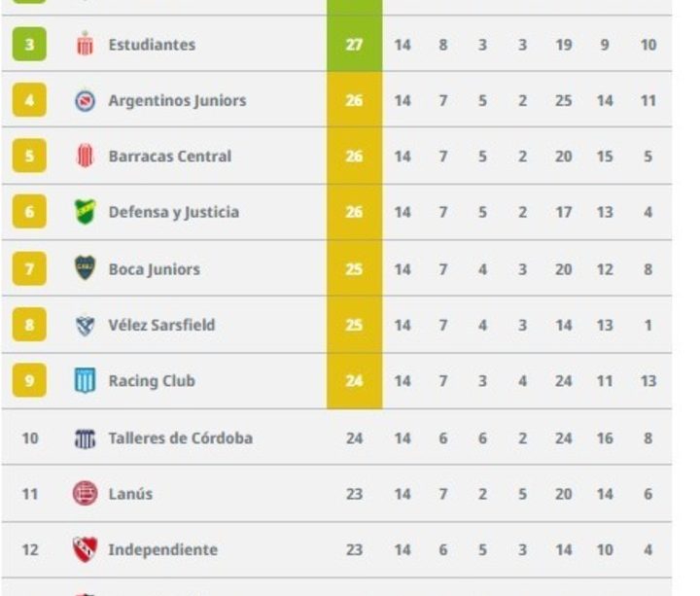Open the Racing Club team link
Screen dimensions: 700x596
point(152,381)
